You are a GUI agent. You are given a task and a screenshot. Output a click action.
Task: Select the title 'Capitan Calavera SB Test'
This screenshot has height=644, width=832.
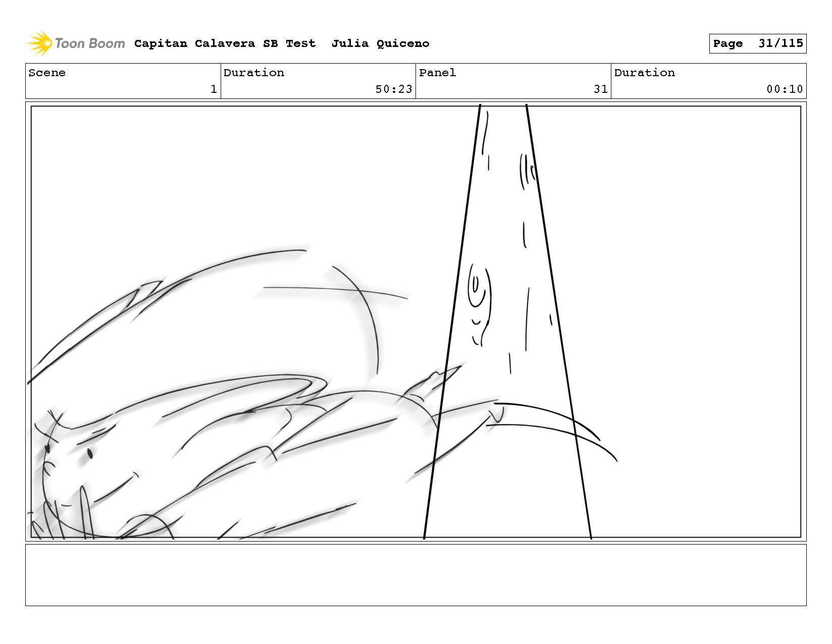click(x=225, y=43)
